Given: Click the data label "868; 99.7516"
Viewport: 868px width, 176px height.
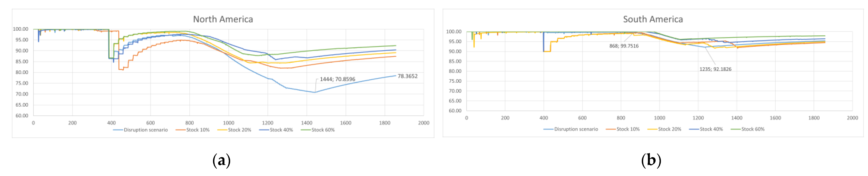Looking at the screenshot, I should tap(624, 46).
